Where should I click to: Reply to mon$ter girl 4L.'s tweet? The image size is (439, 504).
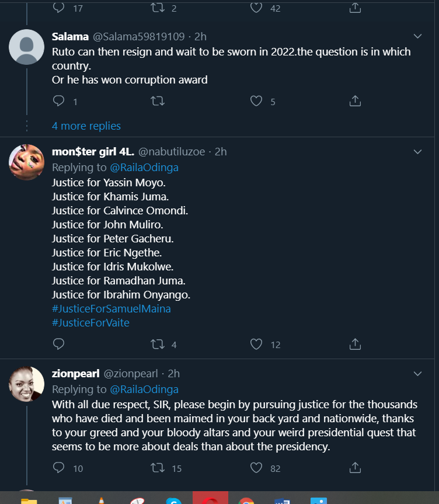coord(58,344)
